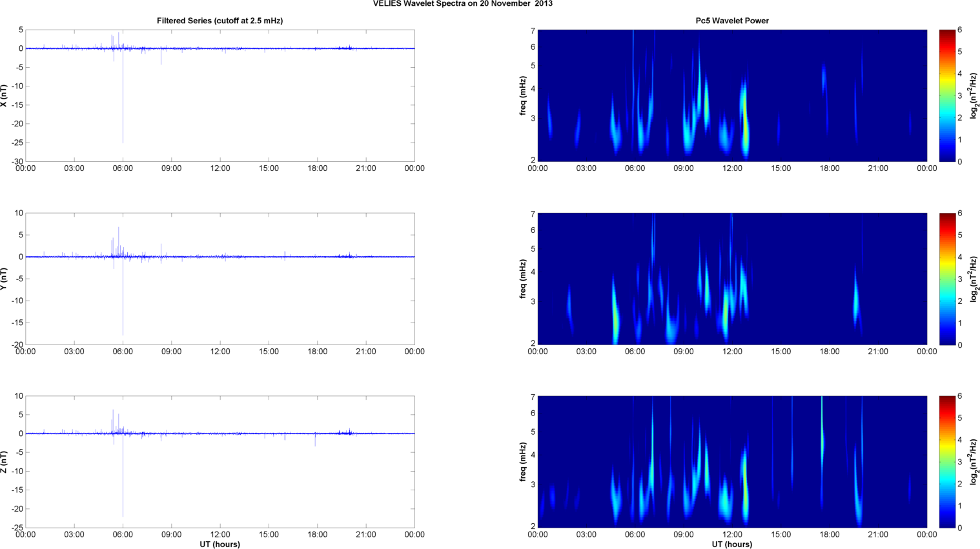Click the figure title 'VELIES Wavelet Spectra on 20 November 2013'

[462, 4]
